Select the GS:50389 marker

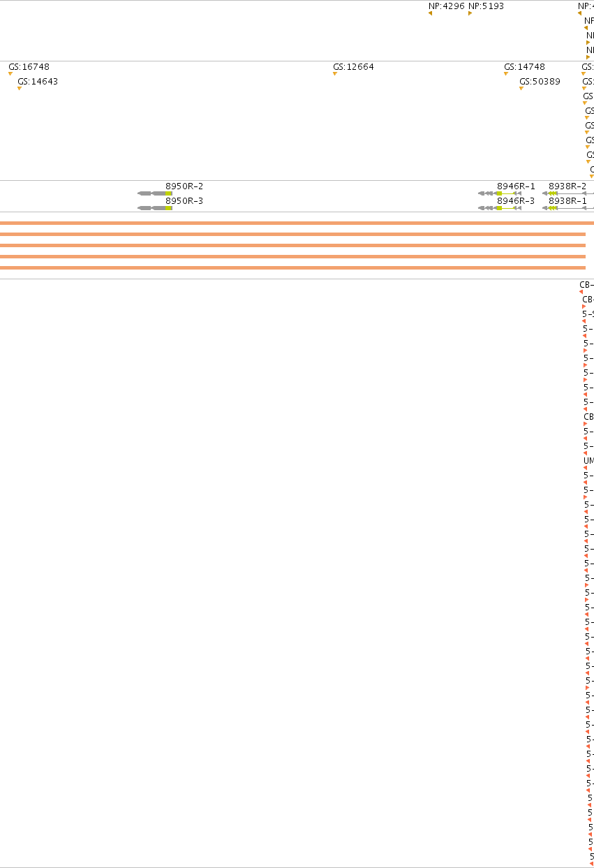(521, 88)
